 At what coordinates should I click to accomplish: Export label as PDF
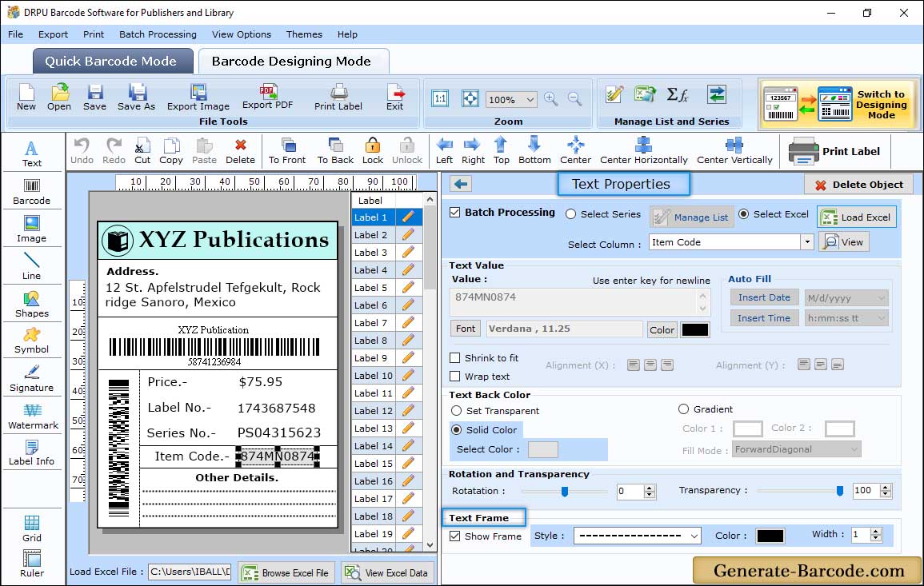click(x=267, y=98)
